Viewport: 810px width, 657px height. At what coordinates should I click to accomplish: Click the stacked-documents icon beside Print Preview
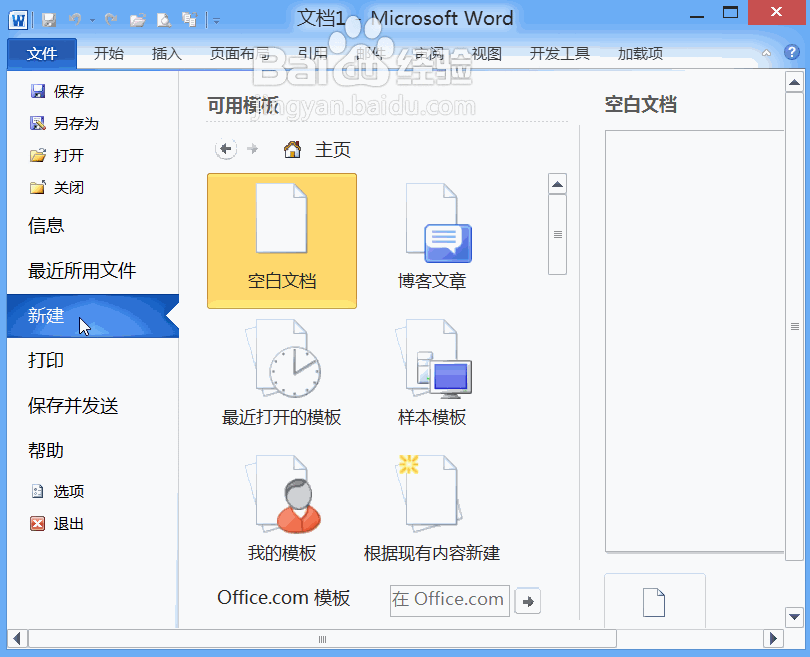point(190,20)
